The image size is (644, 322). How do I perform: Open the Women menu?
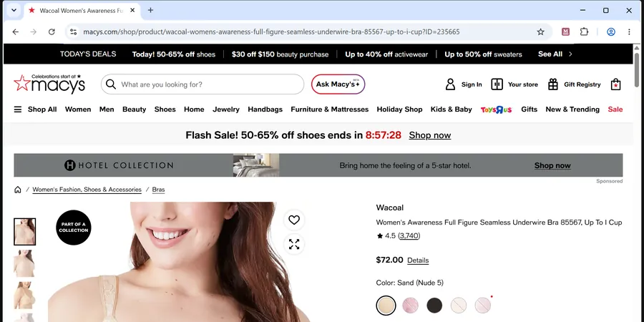[x=78, y=109]
